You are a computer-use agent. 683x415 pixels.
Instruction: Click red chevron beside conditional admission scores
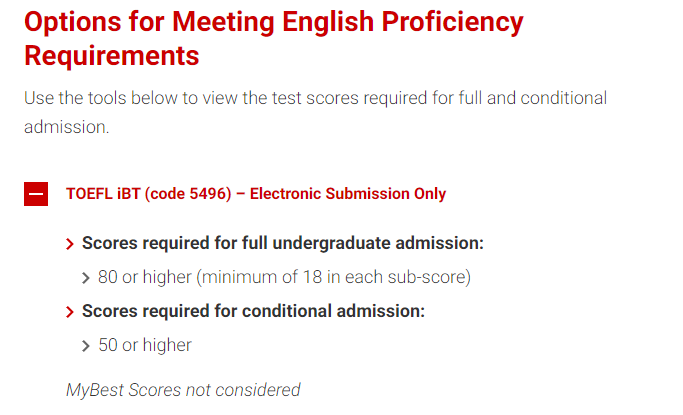(70, 312)
